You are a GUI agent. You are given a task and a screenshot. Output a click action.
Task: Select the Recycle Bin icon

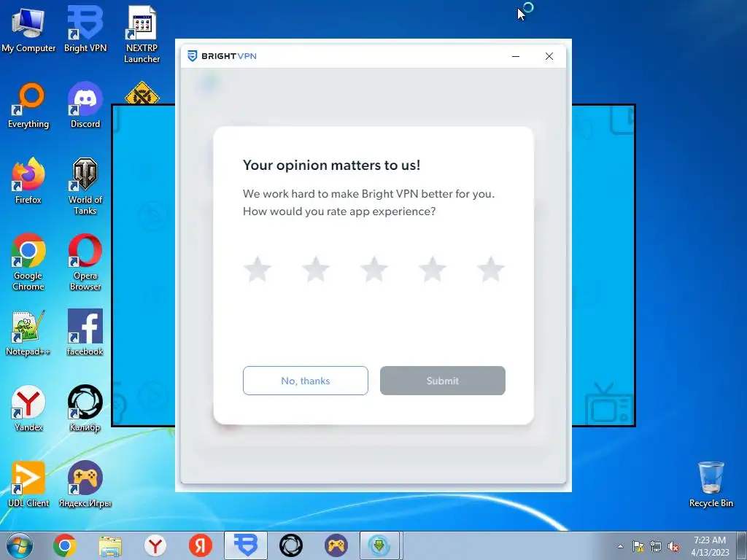pyautogui.click(x=711, y=484)
